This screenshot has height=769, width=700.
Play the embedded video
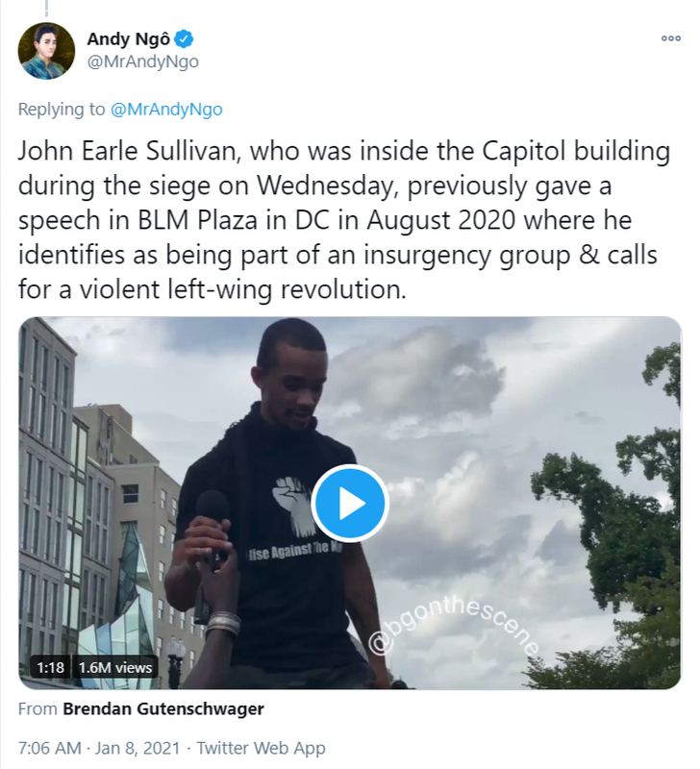pyautogui.click(x=350, y=503)
